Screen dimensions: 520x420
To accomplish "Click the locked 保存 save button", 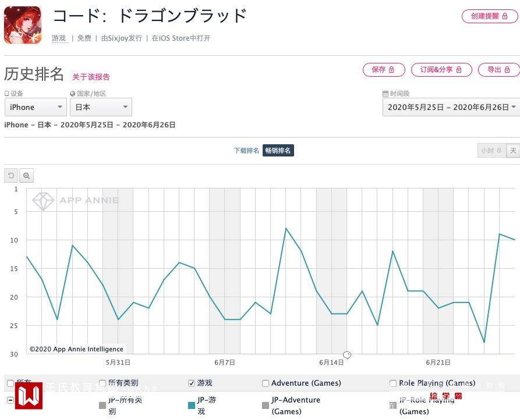I will [x=383, y=70].
